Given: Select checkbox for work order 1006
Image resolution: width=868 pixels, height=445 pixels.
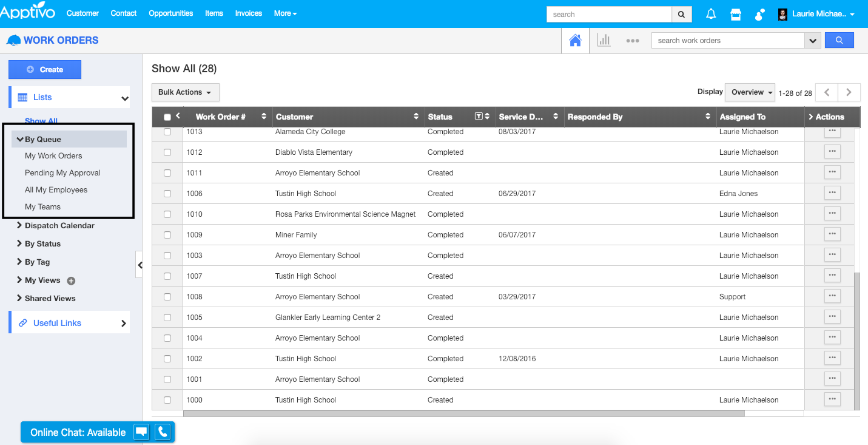Looking at the screenshot, I should click(x=167, y=194).
